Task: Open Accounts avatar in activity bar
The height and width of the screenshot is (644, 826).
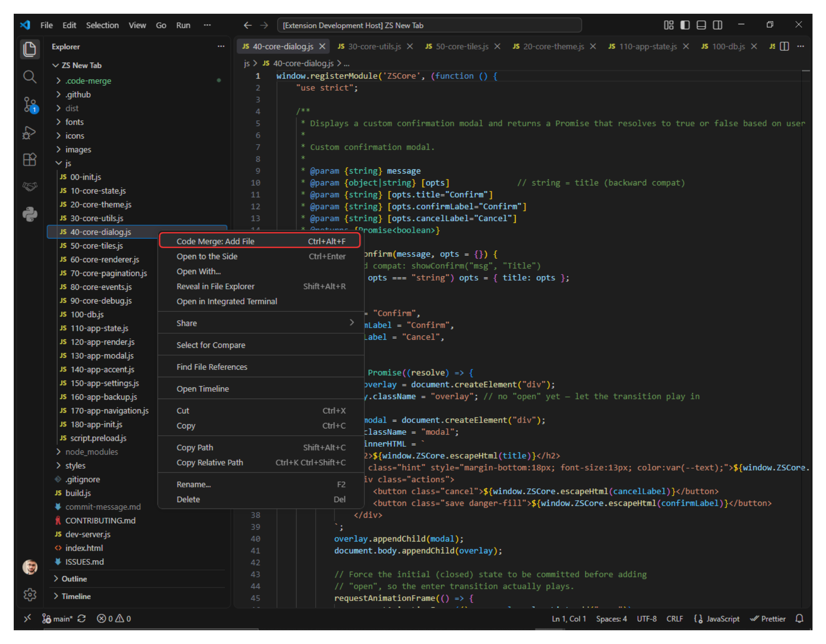Action: point(30,567)
